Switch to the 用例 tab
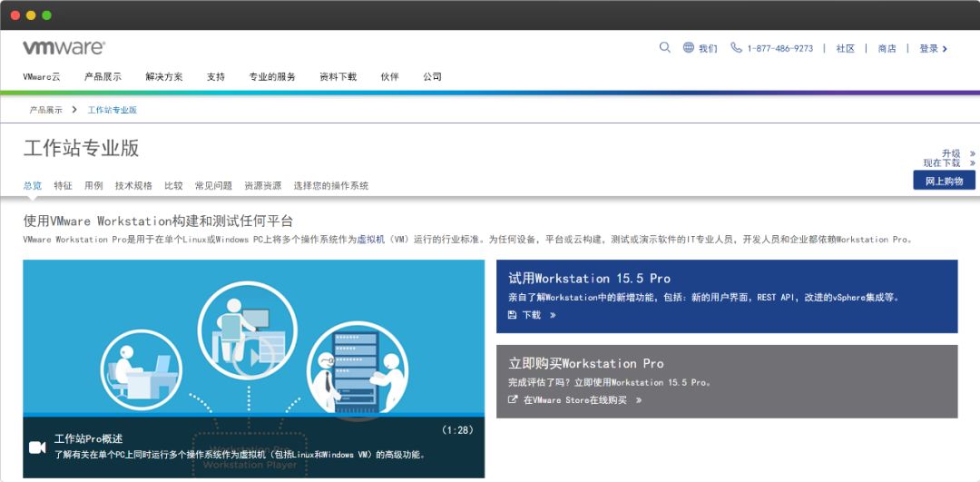Image resolution: width=980 pixels, height=482 pixels. click(x=93, y=186)
